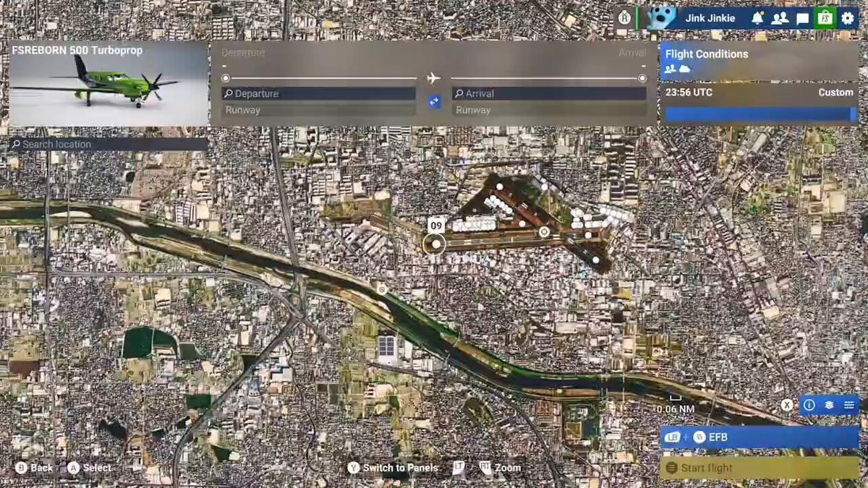Open the settings gear

coord(847,18)
